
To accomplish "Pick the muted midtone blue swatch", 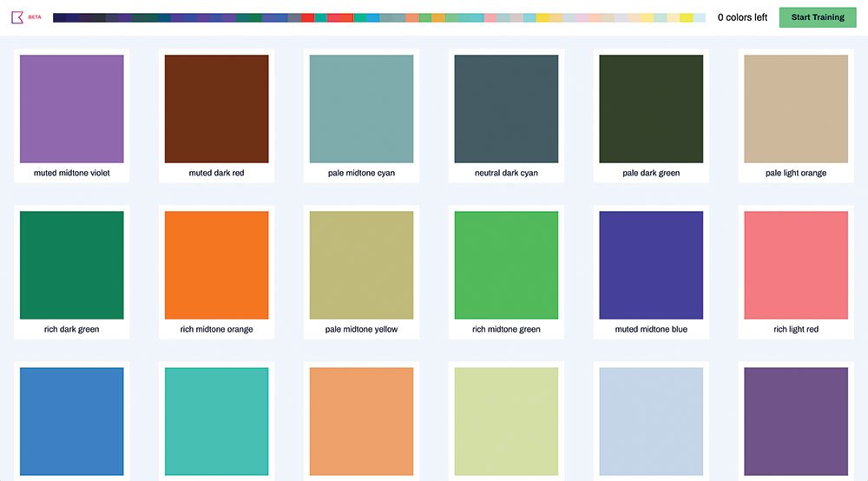I will tap(651, 265).
